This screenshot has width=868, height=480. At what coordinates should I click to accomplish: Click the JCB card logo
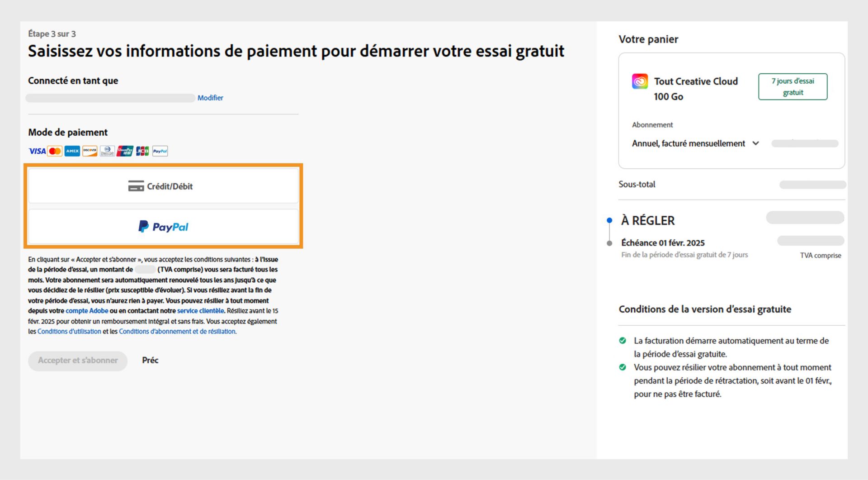(x=142, y=151)
